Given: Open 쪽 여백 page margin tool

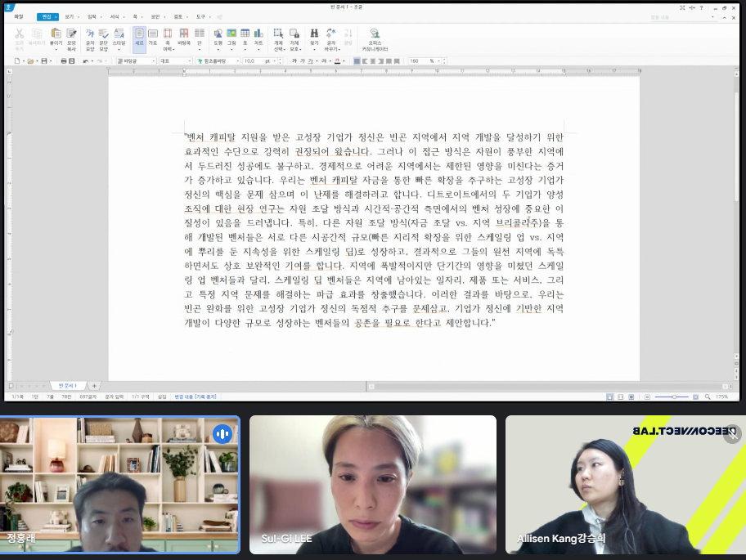Looking at the screenshot, I should 168,39.
